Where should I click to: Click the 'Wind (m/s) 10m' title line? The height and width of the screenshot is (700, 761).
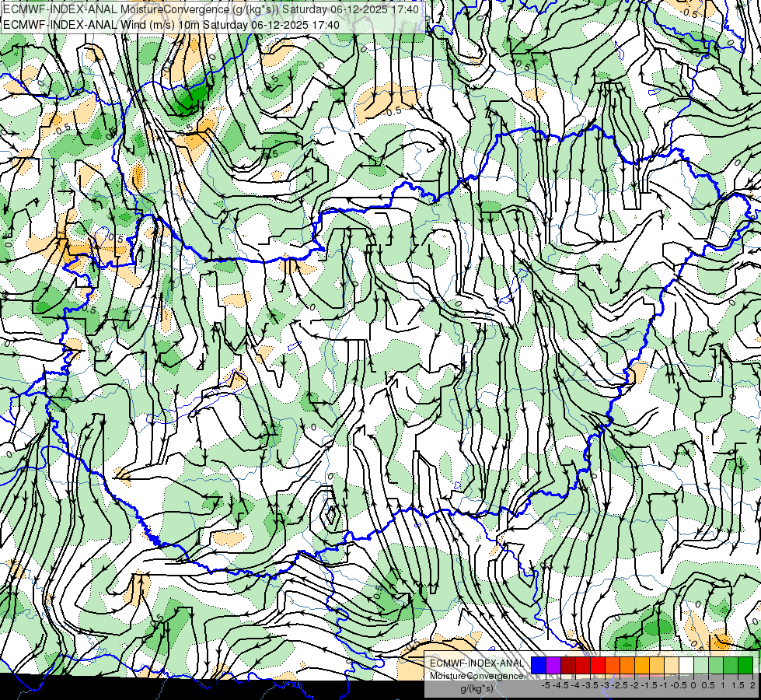[x=171, y=24]
